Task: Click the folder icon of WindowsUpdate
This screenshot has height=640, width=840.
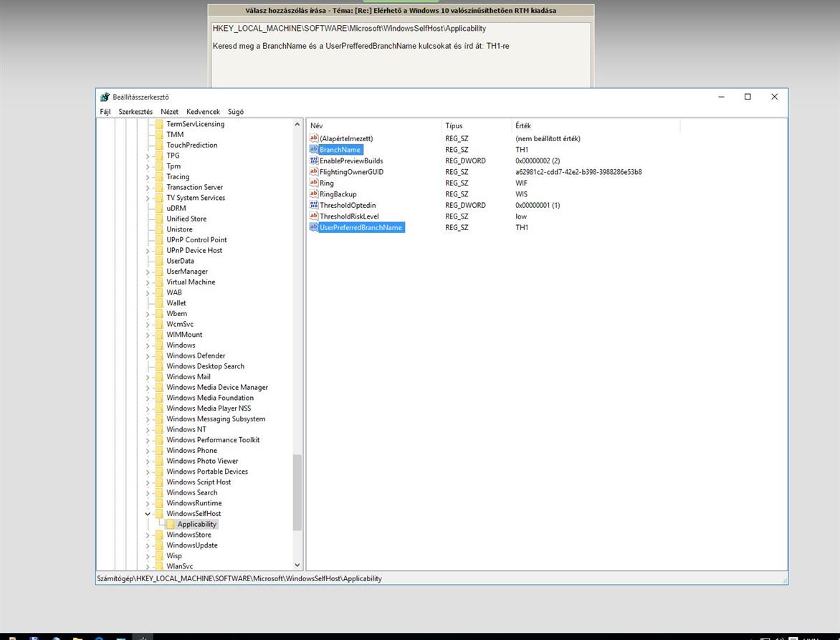Action: pos(159,545)
